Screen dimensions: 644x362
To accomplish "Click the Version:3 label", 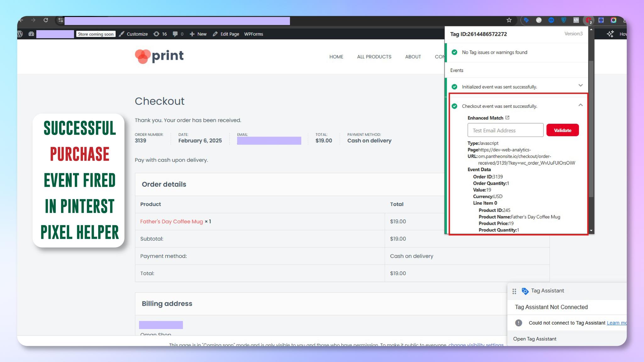I will 574,34.
